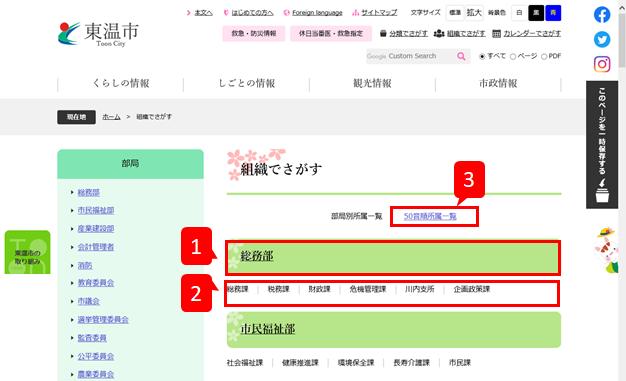Open 観光情報 menu
This screenshot has width=626, height=381.
[372, 83]
